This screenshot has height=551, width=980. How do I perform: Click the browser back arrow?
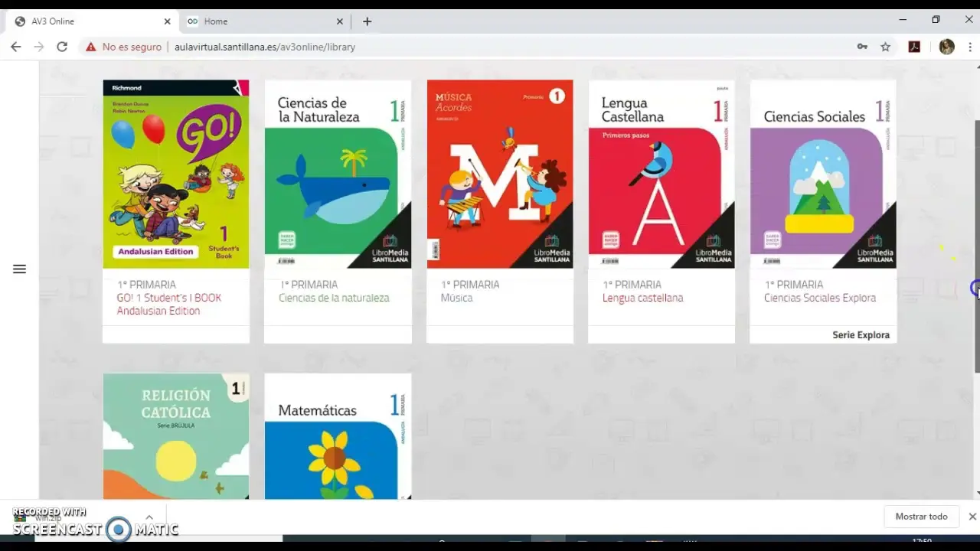(x=16, y=47)
